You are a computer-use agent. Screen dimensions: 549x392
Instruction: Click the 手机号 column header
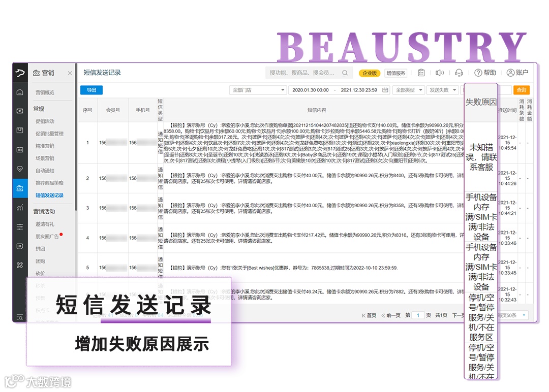(142, 110)
